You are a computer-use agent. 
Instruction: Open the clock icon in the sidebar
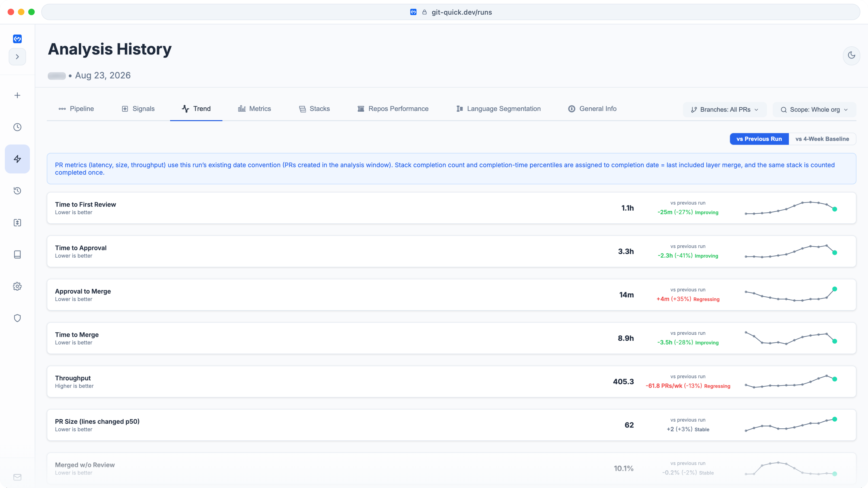click(17, 127)
